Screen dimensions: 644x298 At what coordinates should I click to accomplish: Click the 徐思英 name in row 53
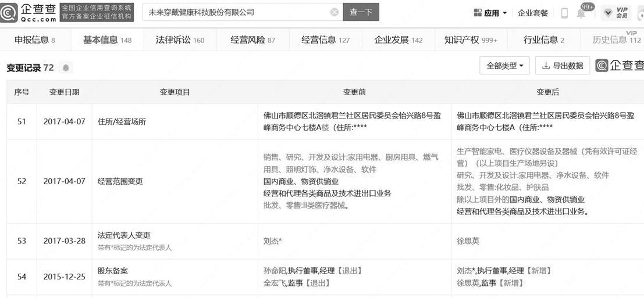468,240
